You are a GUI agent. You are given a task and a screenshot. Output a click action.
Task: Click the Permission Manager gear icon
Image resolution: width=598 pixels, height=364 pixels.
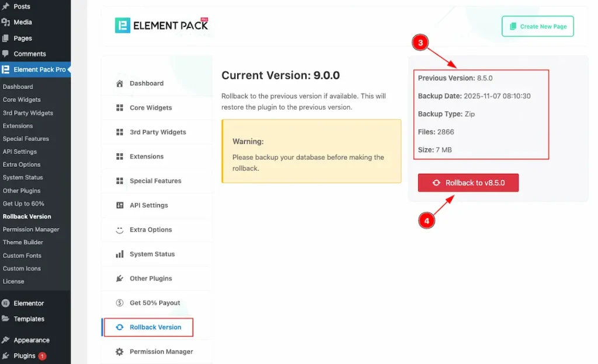120,352
